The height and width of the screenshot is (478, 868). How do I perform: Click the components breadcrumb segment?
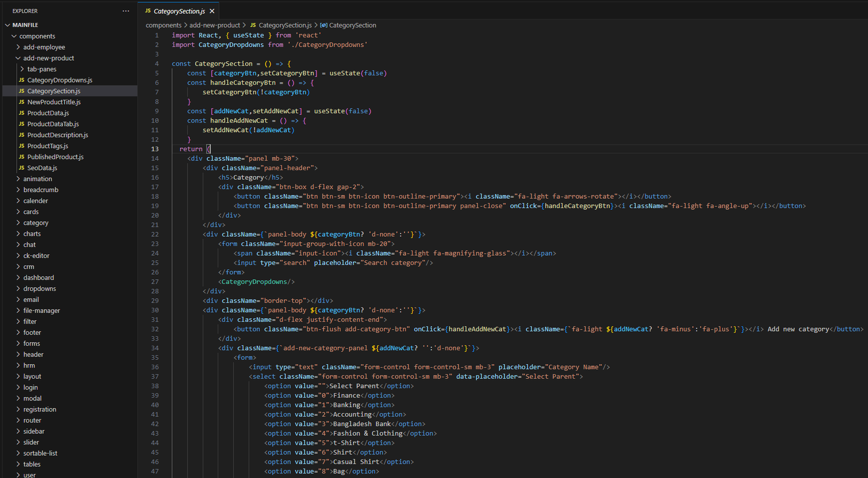[163, 25]
